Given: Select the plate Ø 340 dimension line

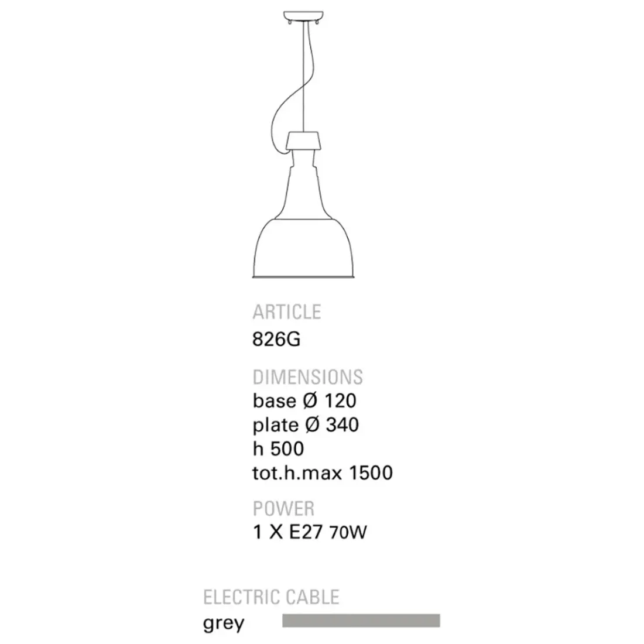Looking at the screenshot, I should (x=306, y=425).
